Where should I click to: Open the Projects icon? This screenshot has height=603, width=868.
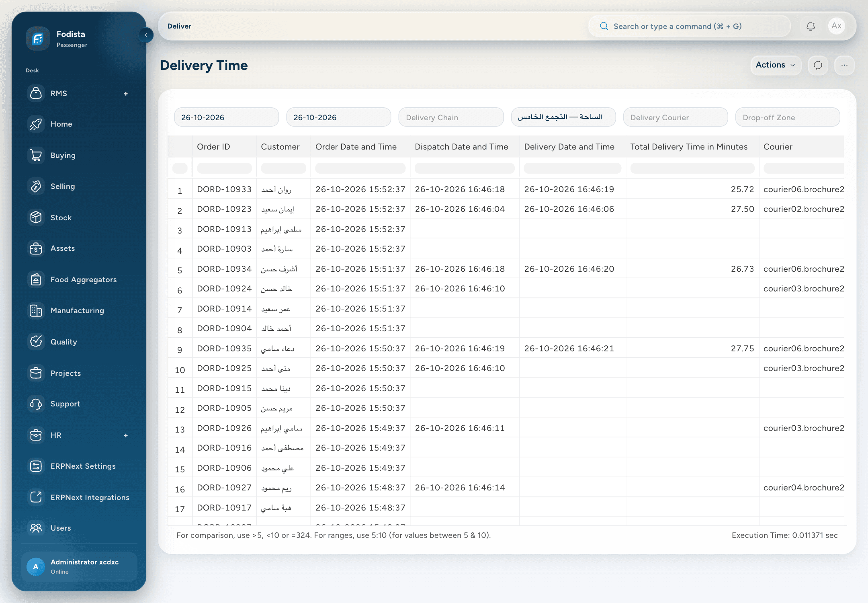click(36, 373)
